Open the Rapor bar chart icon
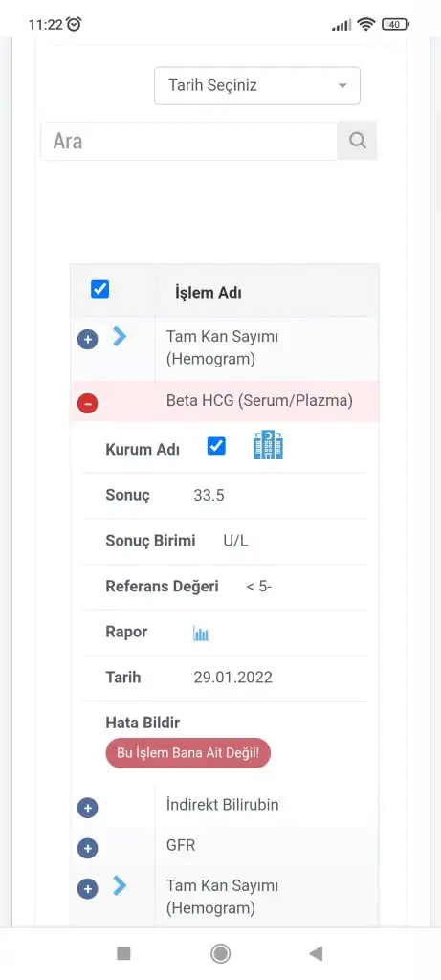The width and height of the screenshot is (441, 980). point(201,634)
